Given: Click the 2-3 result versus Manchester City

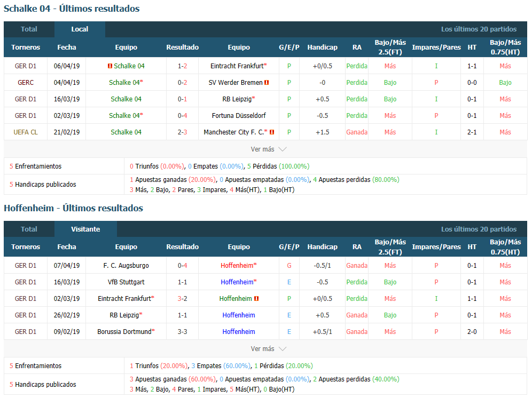Looking at the screenshot, I should [x=183, y=132].
